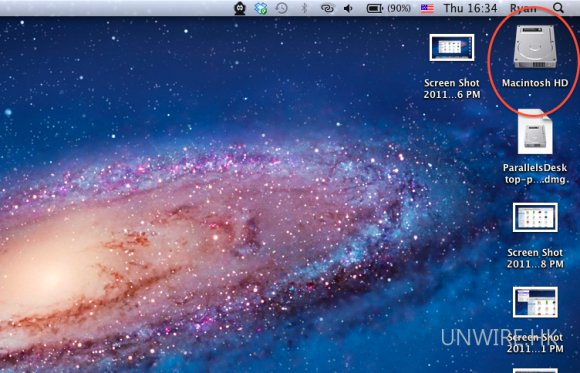This screenshot has width=580, height=373.
Task: Open Spotlight search magnifying glass
Action: [558, 8]
